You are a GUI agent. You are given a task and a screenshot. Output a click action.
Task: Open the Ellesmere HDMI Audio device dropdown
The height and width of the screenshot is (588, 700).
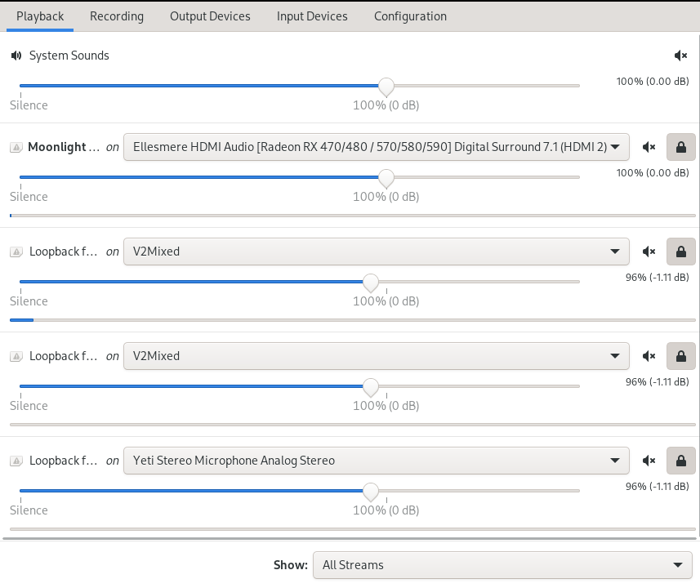tap(377, 147)
